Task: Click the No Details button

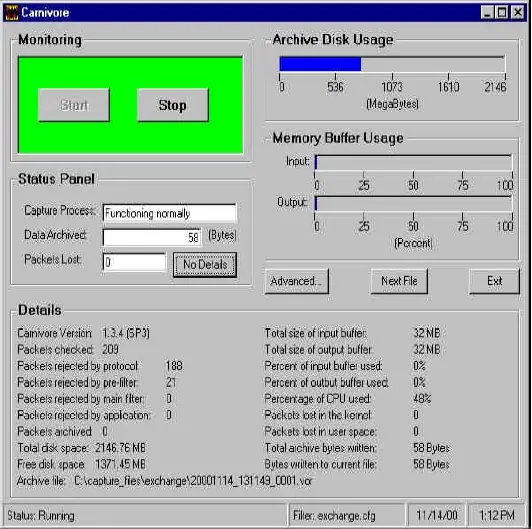Action: point(205,264)
